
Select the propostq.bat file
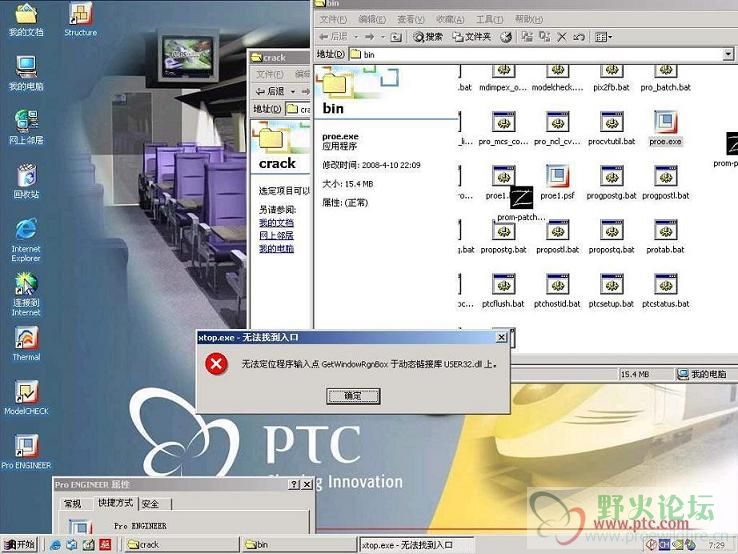[x=611, y=236]
